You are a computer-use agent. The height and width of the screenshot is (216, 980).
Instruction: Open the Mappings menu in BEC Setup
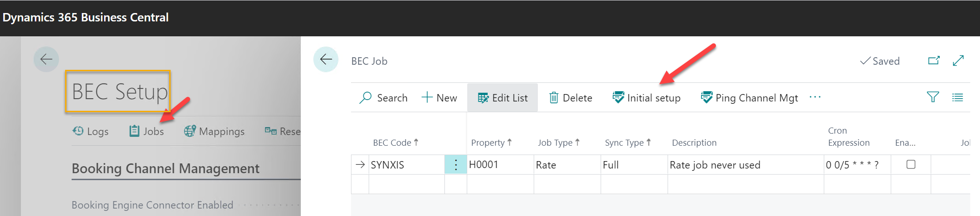(214, 131)
